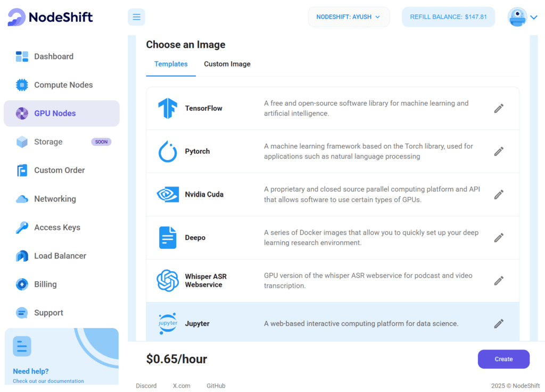Screen dimensions: 545x392
Task: Click the Storage cube icon
Action: pyautogui.click(x=22, y=141)
